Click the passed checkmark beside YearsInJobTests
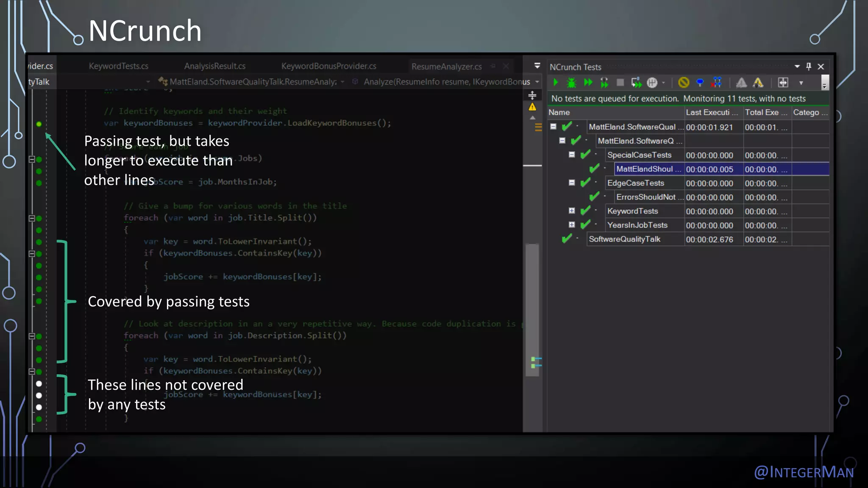Screen dimensions: 868x488 (585, 224)
